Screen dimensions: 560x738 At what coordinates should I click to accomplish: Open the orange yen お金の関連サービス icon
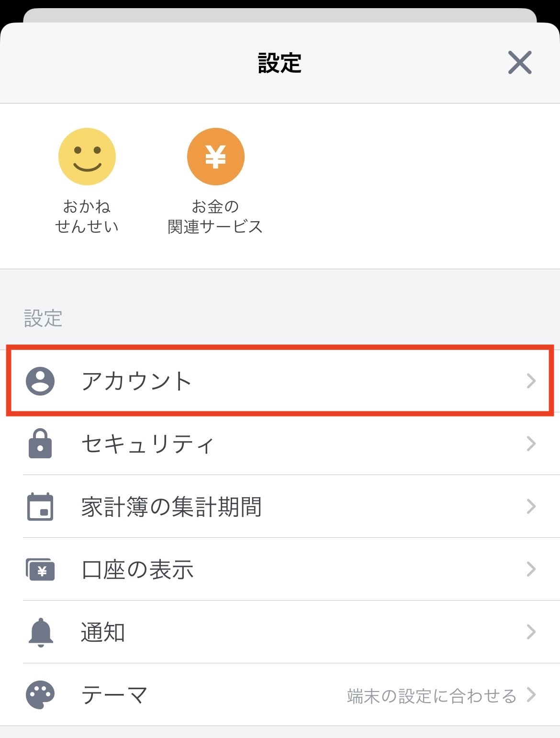[x=216, y=157]
